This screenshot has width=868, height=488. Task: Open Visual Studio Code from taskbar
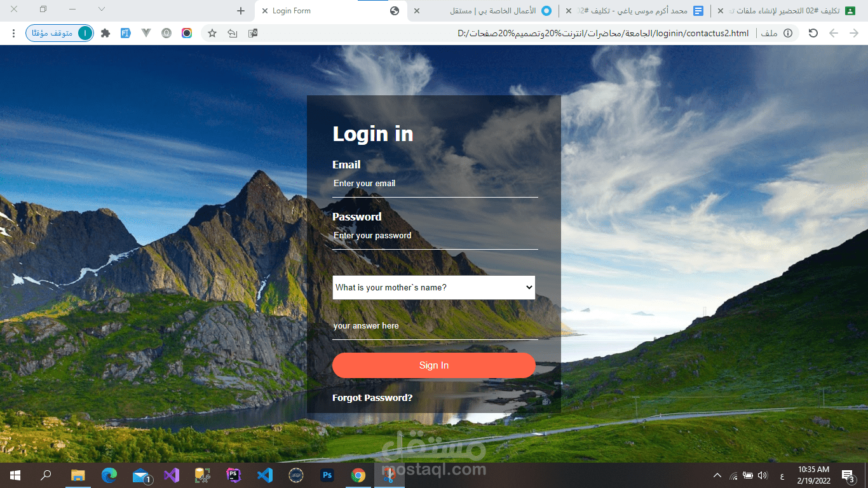pos(265,475)
